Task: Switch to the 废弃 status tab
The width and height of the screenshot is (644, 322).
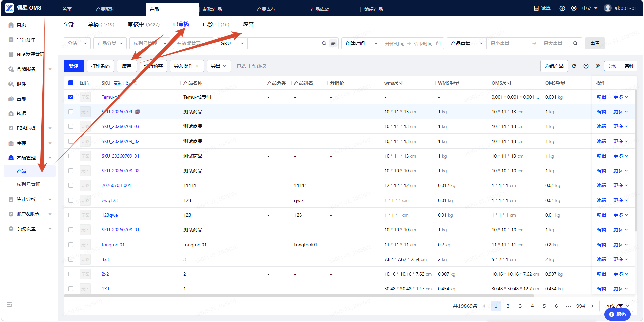Action: click(x=248, y=24)
